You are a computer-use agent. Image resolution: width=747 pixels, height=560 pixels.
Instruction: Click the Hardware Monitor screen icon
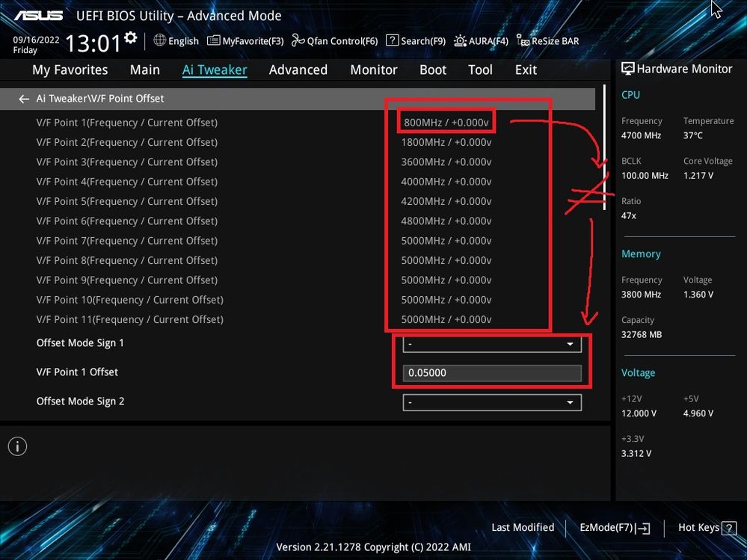coord(628,69)
